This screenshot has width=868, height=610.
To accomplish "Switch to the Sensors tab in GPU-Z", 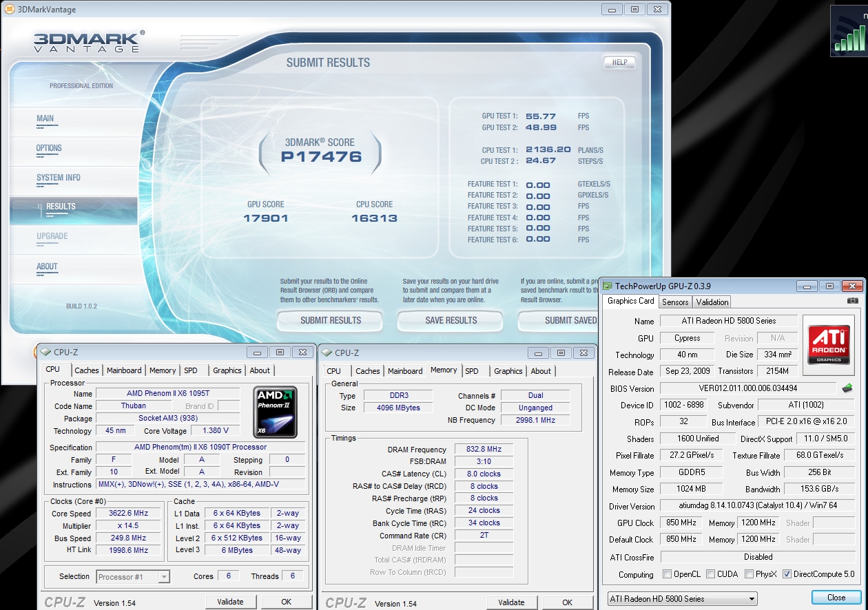I will 675,302.
